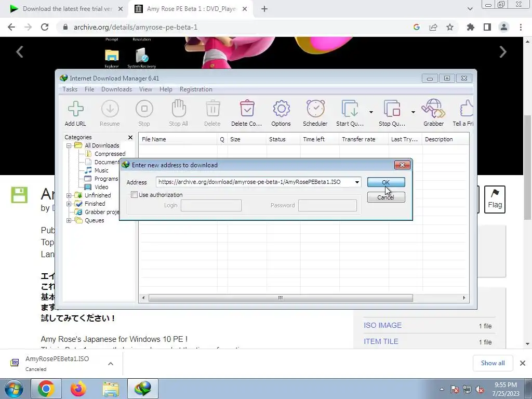The height and width of the screenshot is (399, 532).
Task: Open a new browser tab
Action: pyautogui.click(x=264, y=9)
